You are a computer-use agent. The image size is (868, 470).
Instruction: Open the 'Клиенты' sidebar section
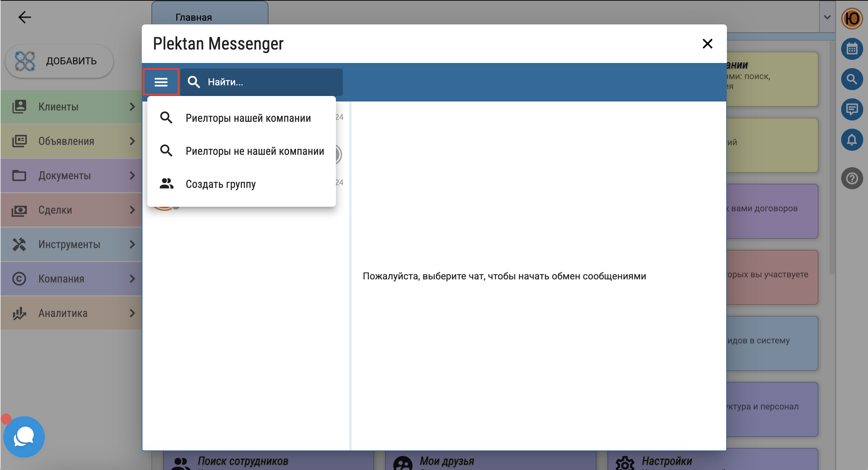71,107
